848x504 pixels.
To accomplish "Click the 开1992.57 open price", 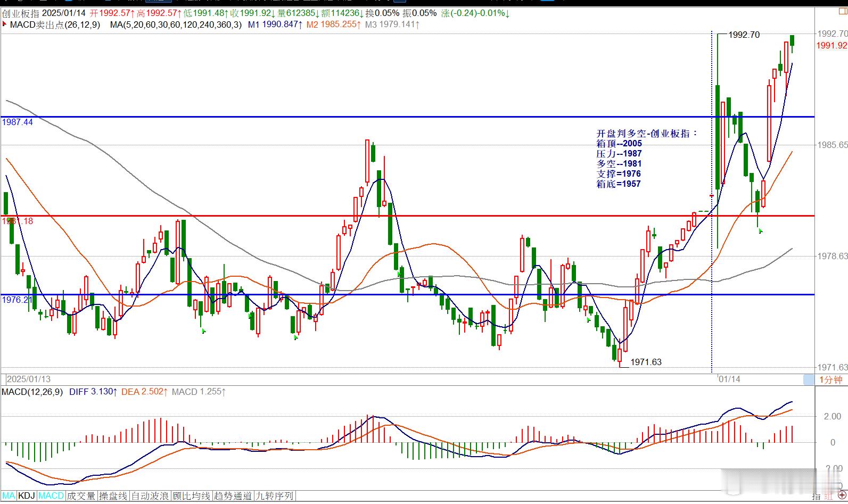I will tap(112, 13).
